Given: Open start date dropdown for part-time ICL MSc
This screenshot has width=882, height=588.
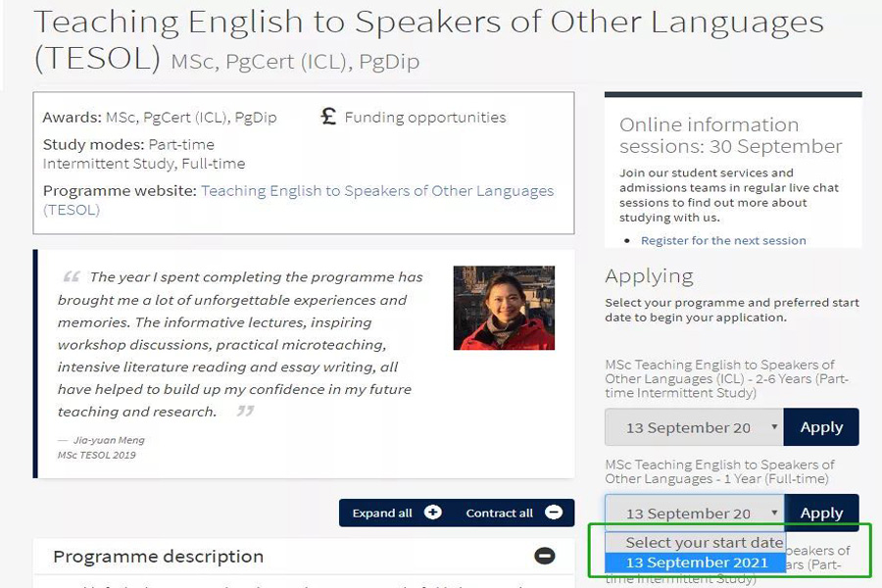Looking at the screenshot, I should pos(694,427).
